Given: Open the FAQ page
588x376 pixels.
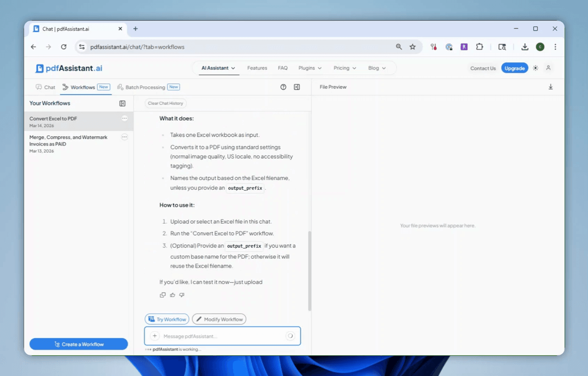Looking at the screenshot, I should 283,68.
